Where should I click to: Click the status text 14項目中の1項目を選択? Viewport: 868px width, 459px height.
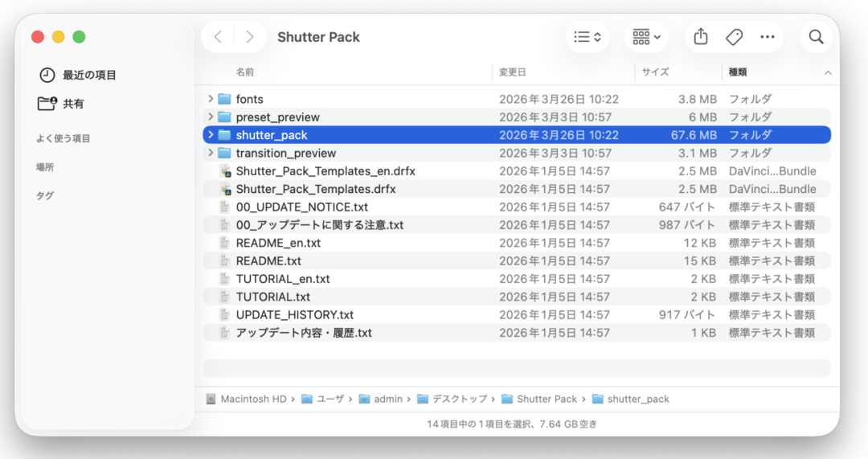[480, 424]
